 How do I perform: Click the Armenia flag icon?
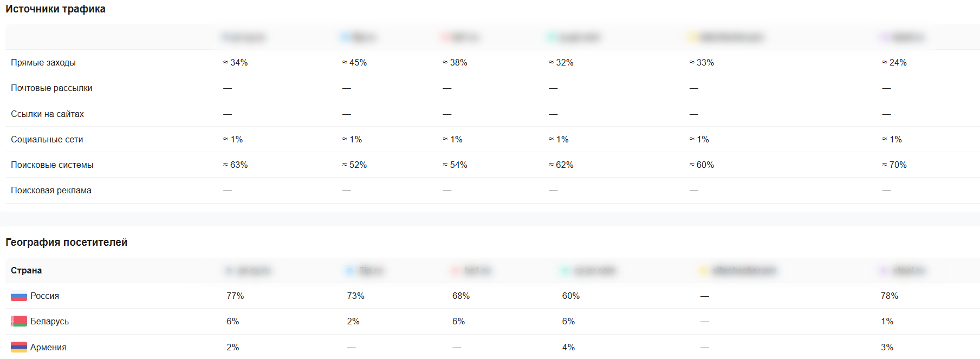click(x=18, y=347)
